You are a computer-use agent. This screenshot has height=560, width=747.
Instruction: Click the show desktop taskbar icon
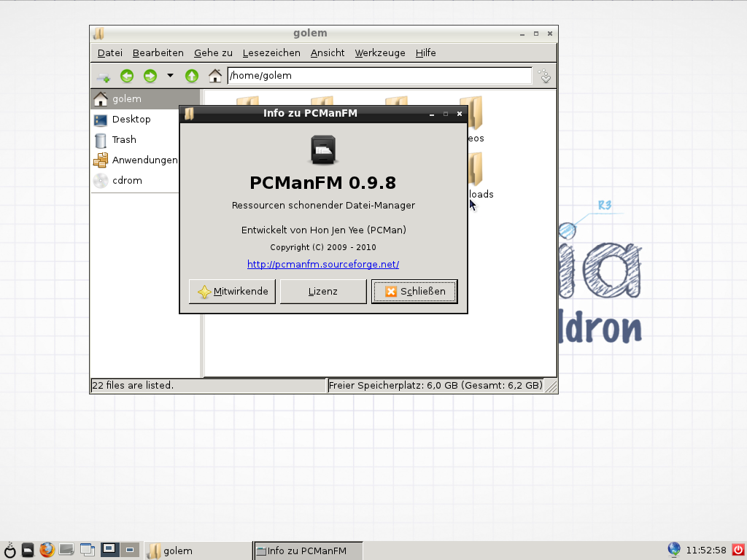[x=66, y=550]
